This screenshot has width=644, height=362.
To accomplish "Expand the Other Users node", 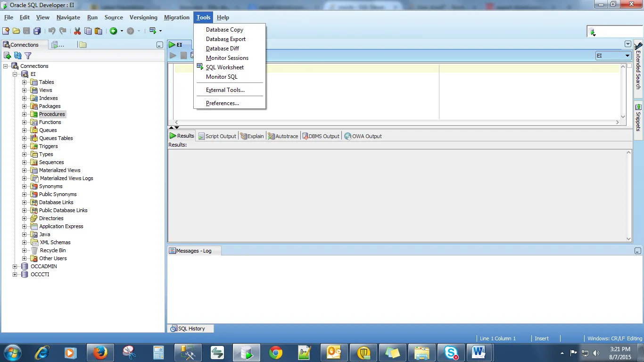I will [x=25, y=258].
